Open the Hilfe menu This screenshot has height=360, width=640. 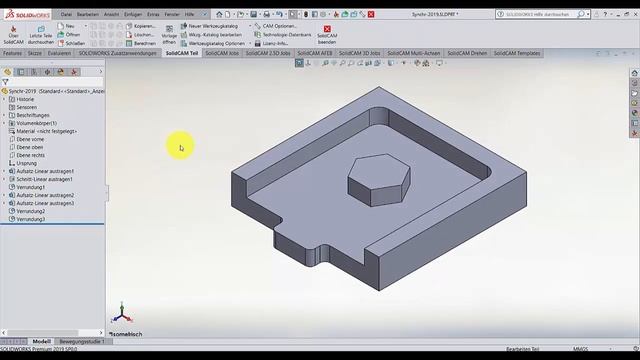point(189,14)
